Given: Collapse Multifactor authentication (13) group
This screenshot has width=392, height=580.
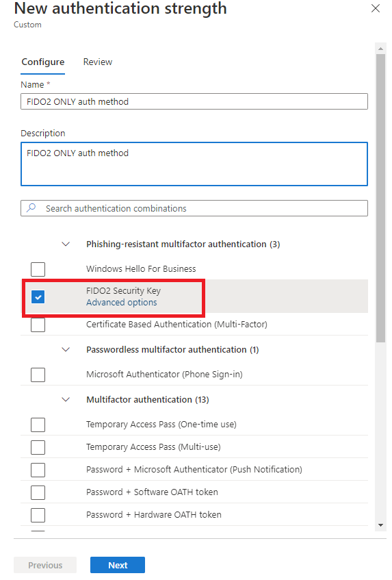Looking at the screenshot, I should (x=66, y=399).
